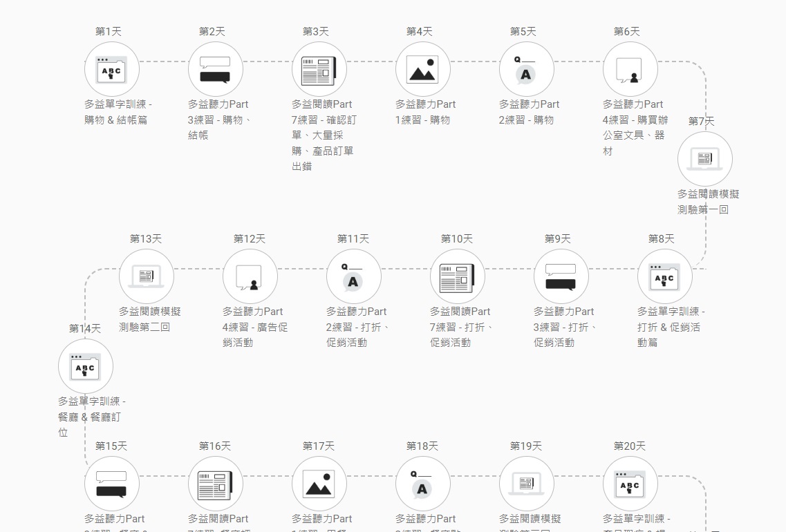Select the Day 5 Q&A listening icon
Viewport: 786px width, 532px height.
(527, 69)
